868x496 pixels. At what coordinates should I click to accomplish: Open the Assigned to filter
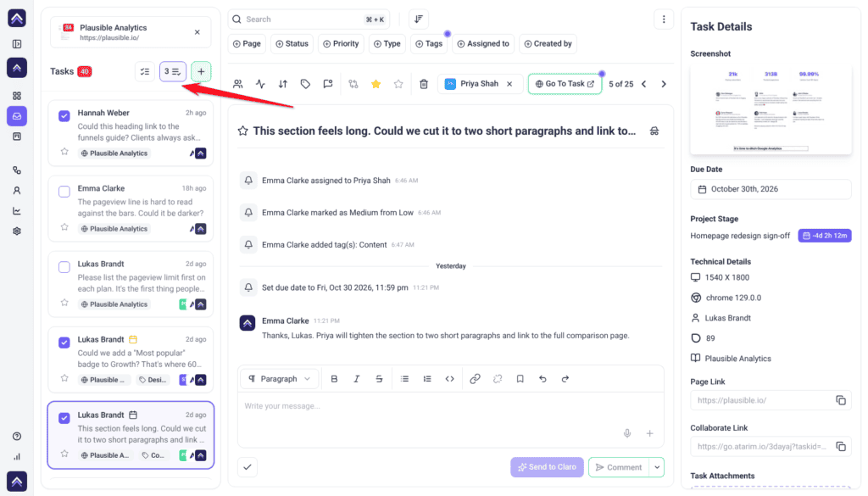coord(483,44)
